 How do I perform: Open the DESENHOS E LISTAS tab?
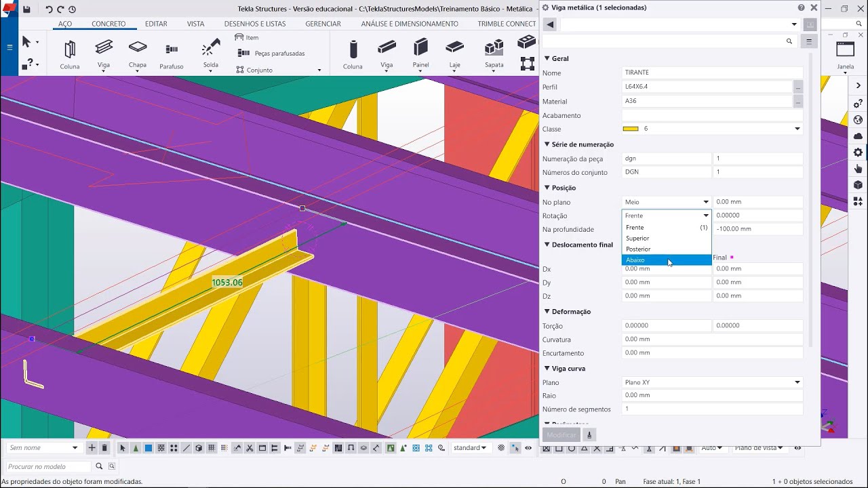255,24
